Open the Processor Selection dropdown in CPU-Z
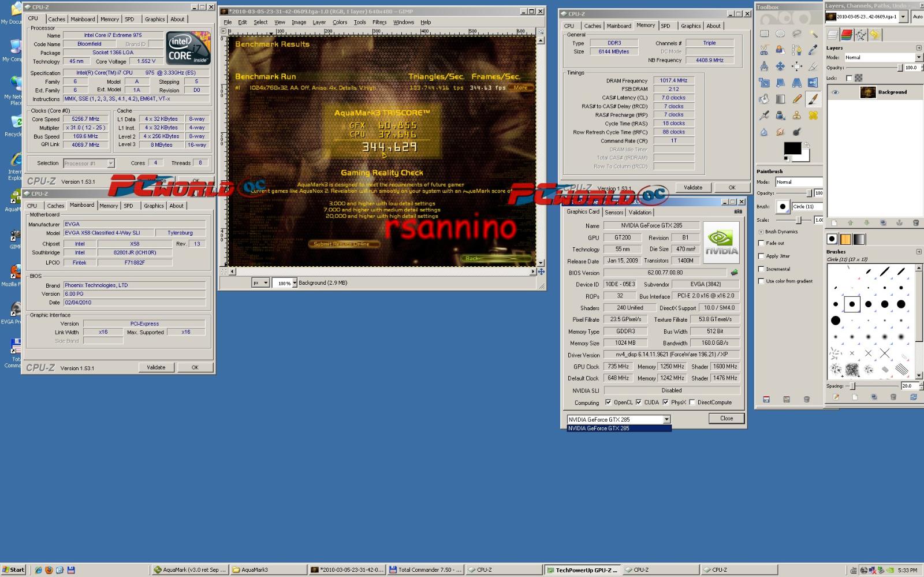Viewport: 924px width, 577px height. coord(110,163)
